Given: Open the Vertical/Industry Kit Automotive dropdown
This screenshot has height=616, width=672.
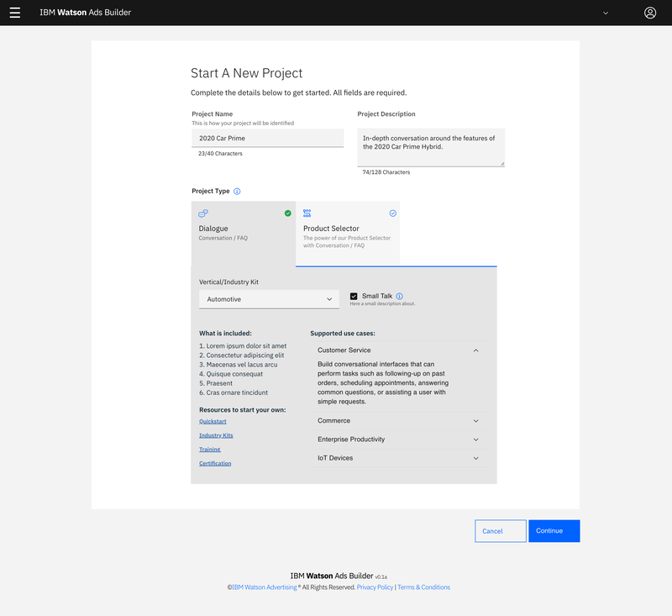Looking at the screenshot, I should pos(269,299).
